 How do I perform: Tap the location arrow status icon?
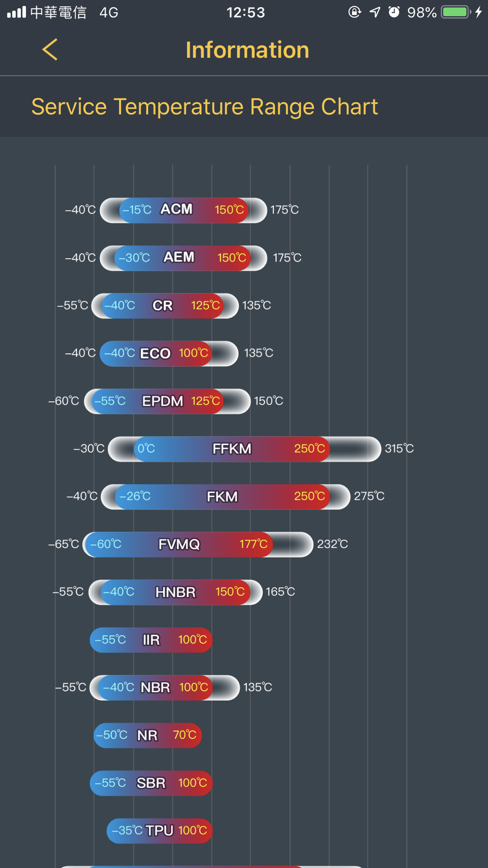click(375, 12)
